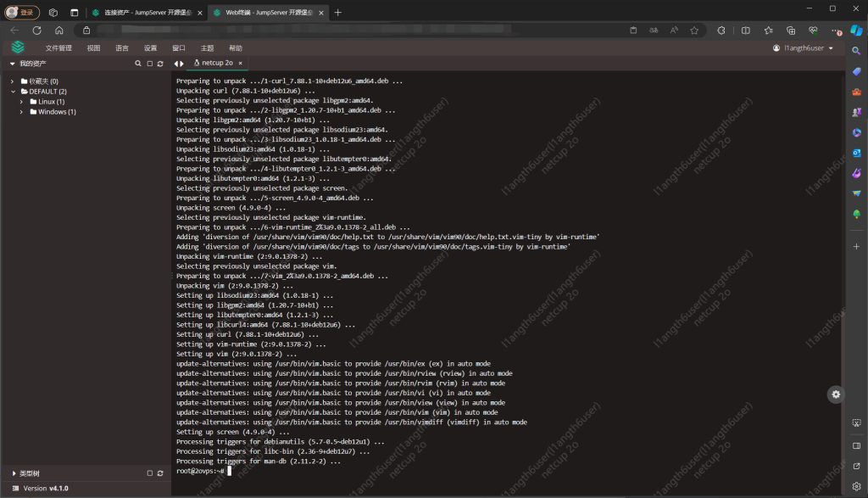This screenshot has height=498, width=868.
Task: Click the green JumpServer logo icon
Action: [17, 47]
